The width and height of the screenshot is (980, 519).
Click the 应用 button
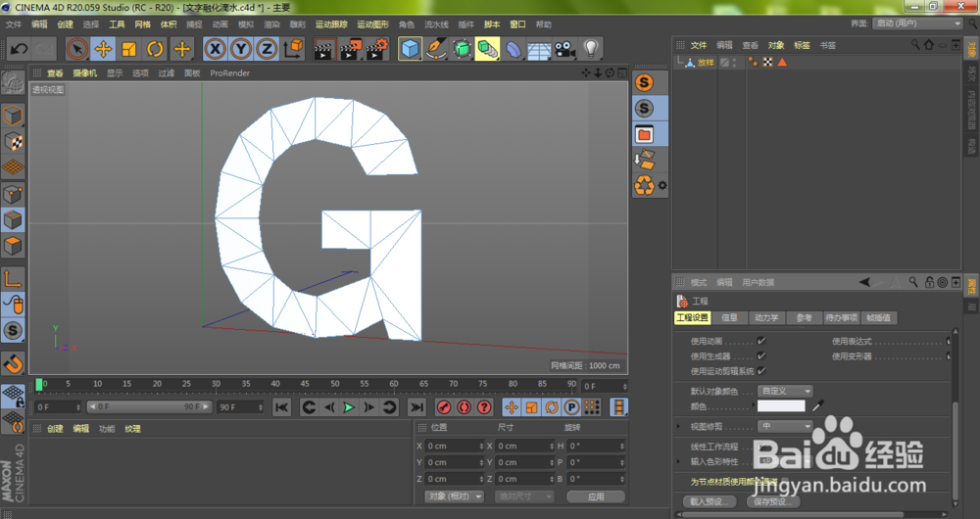(x=595, y=496)
